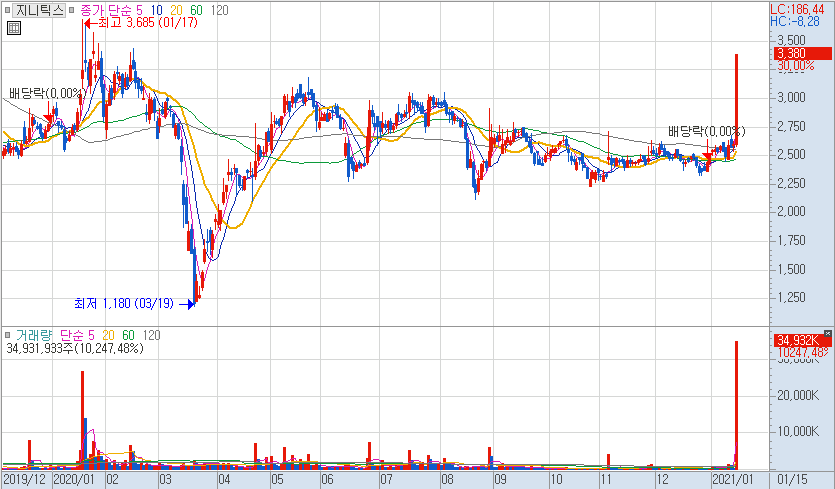Screen dimensions: 835x489
Task: Click the 10247.48% volume change label
Action: (x=803, y=353)
